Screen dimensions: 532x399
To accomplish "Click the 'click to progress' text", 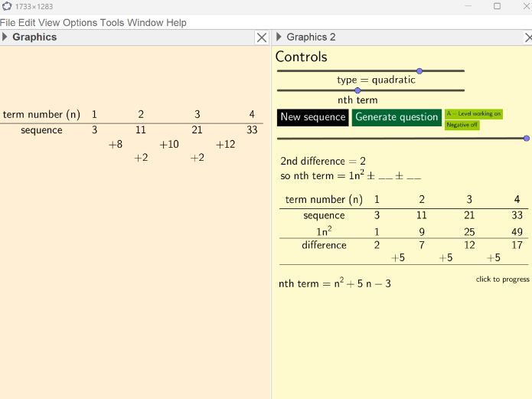I will (502, 279).
